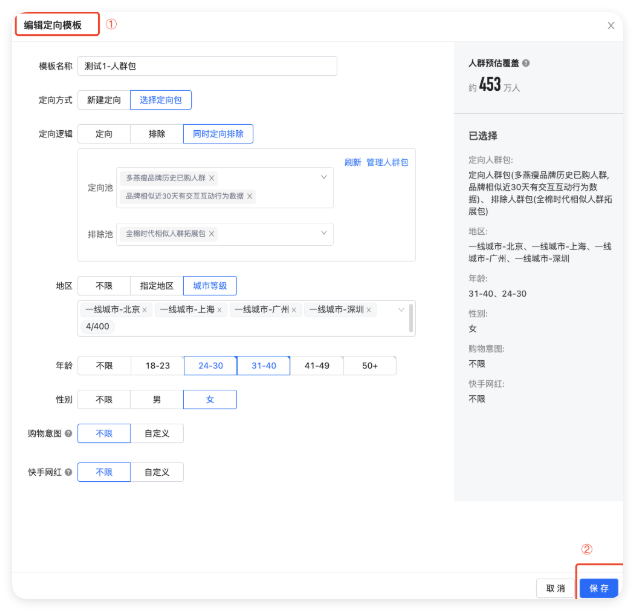The height and width of the screenshot is (611, 635).
Task: Toggle age range 31-40
Action: tap(264, 366)
